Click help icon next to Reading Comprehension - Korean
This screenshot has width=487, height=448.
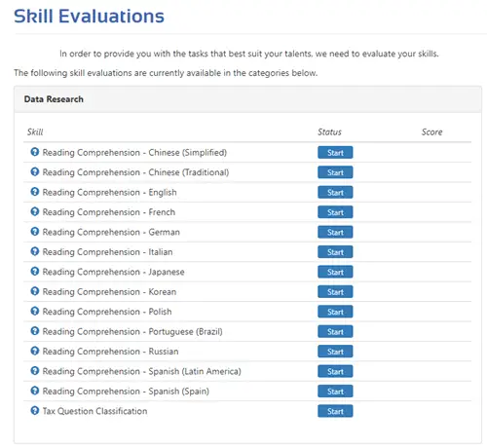click(x=35, y=291)
